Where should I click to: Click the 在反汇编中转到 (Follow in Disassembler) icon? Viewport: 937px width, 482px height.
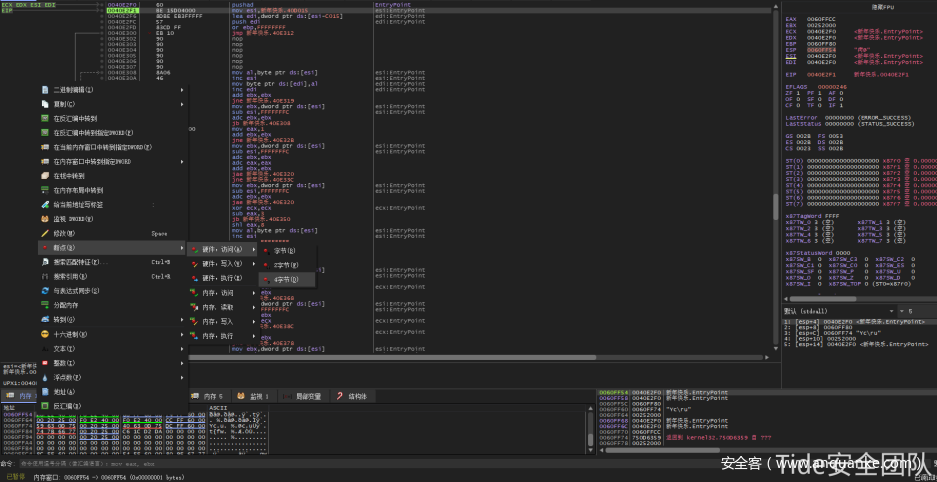click(x=45, y=118)
